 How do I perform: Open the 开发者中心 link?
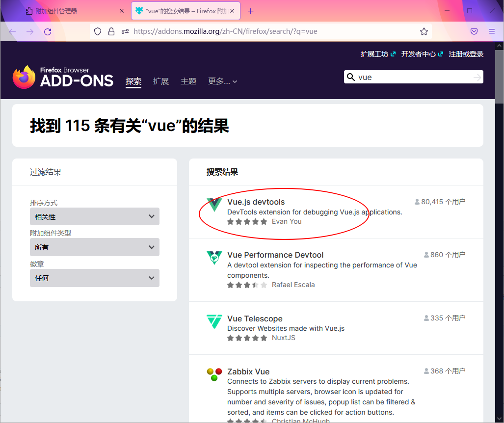[422, 54]
